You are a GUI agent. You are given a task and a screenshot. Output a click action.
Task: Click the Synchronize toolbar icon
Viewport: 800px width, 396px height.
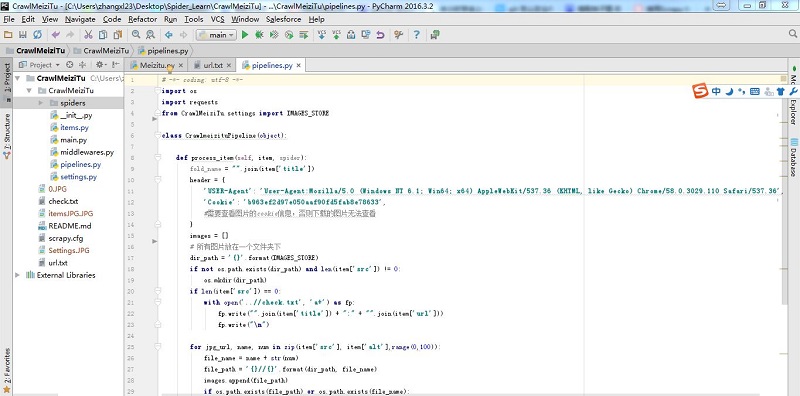click(x=37, y=35)
